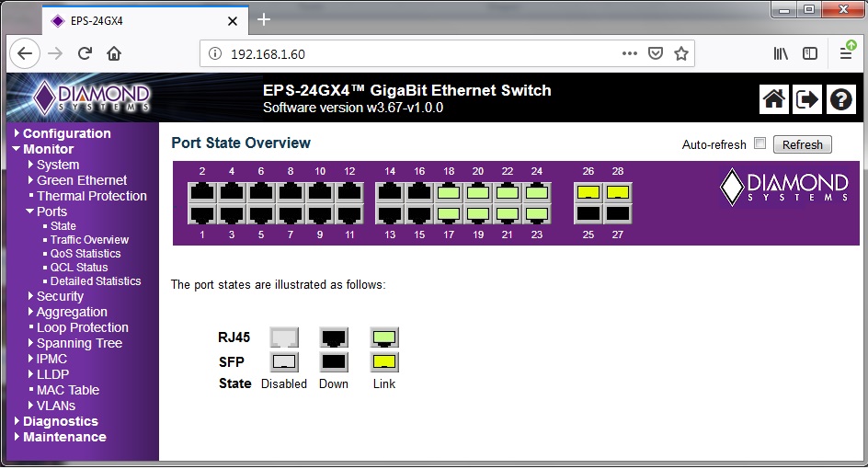Viewport: 868px width, 469px height.
Task: Open a new browser tab
Action: click(x=264, y=19)
